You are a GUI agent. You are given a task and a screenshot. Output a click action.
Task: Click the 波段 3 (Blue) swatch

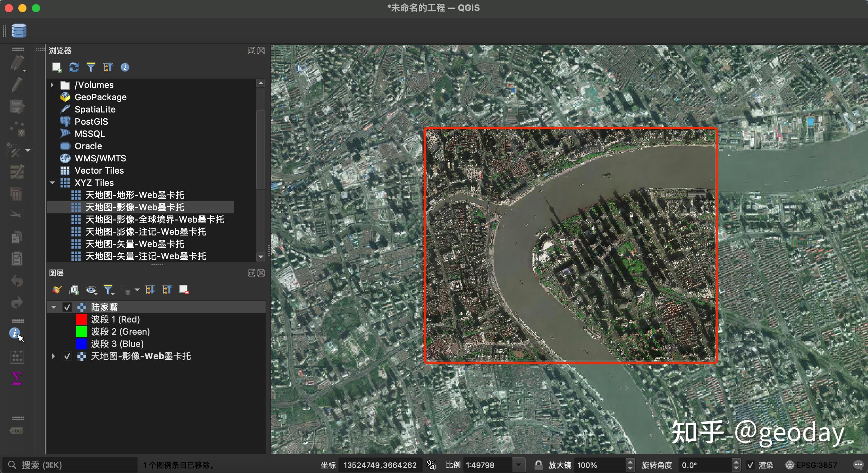81,344
